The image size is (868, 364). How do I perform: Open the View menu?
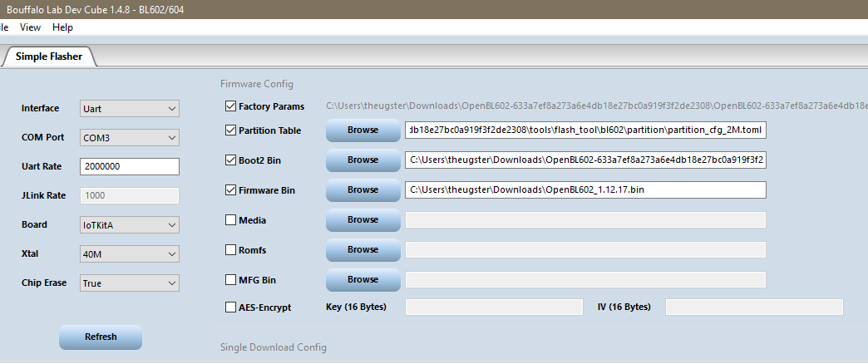[x=30, y=27]
